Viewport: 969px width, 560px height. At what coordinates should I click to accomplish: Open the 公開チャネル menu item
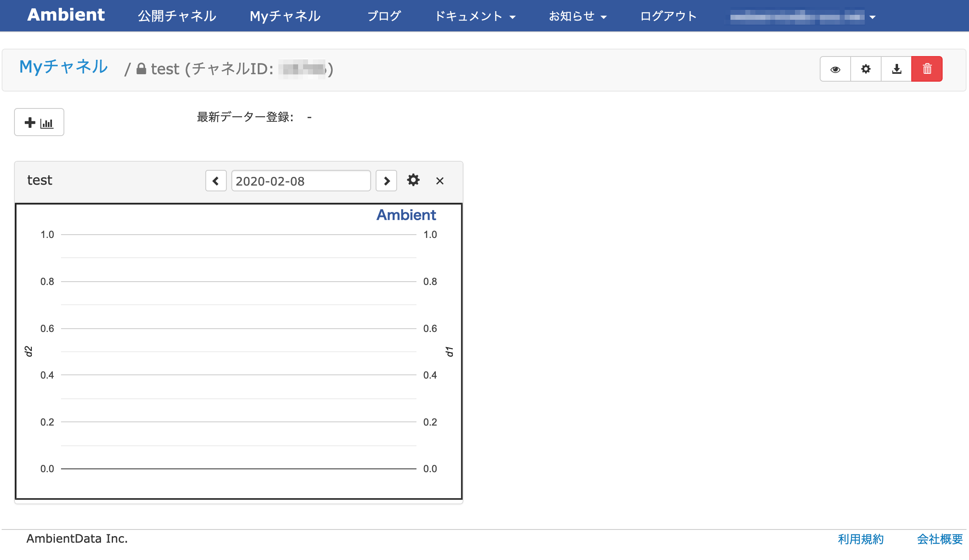177,16
